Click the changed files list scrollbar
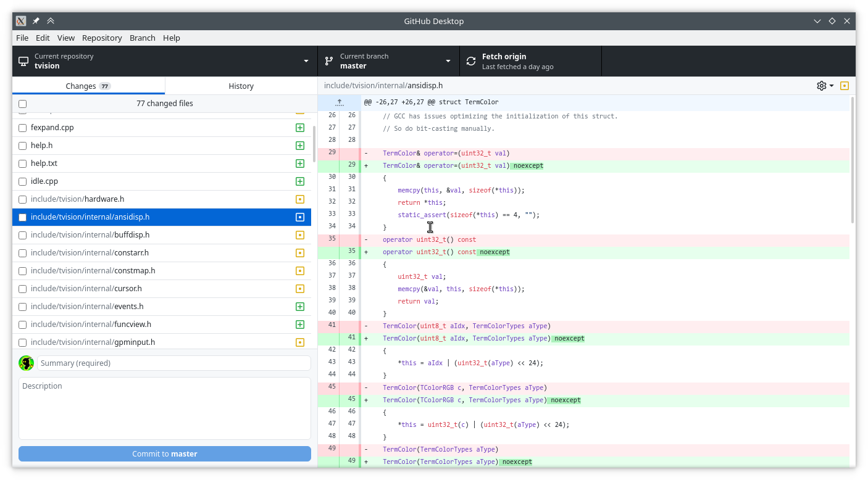The height and width of the screenshot is (480, 868). (x=314, y=144)
